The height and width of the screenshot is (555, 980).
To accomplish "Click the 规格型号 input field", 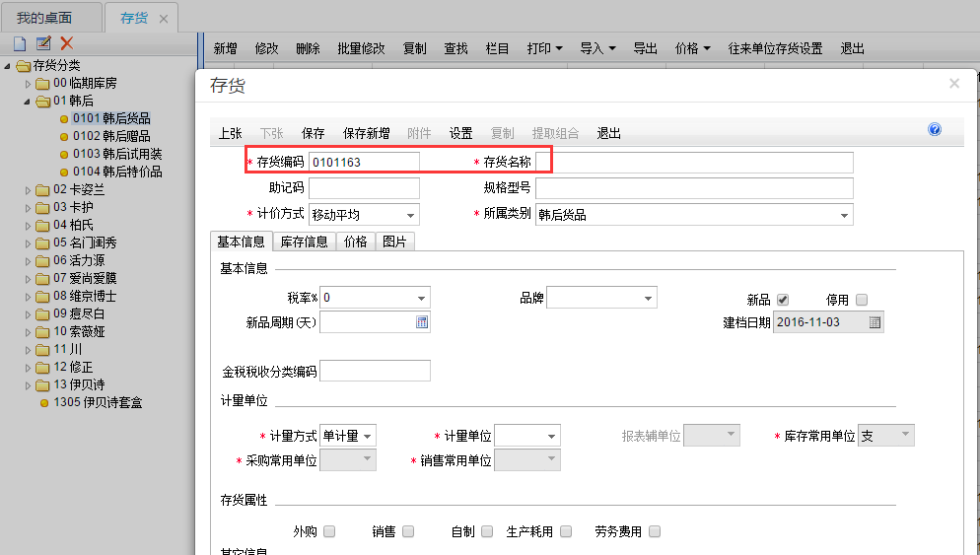I will (x=694, y=188).
